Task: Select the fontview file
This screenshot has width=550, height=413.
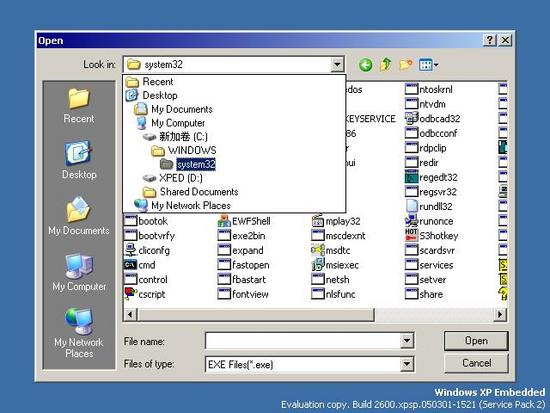Action: (243, 294)
